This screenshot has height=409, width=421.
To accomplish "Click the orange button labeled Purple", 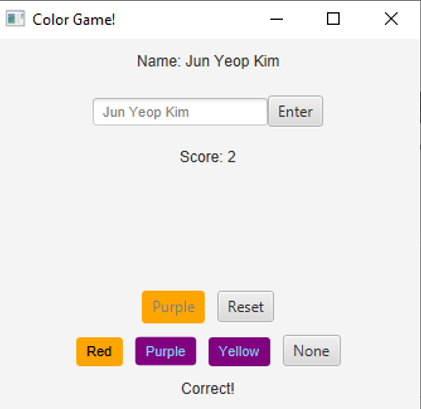I will point(173,307).
